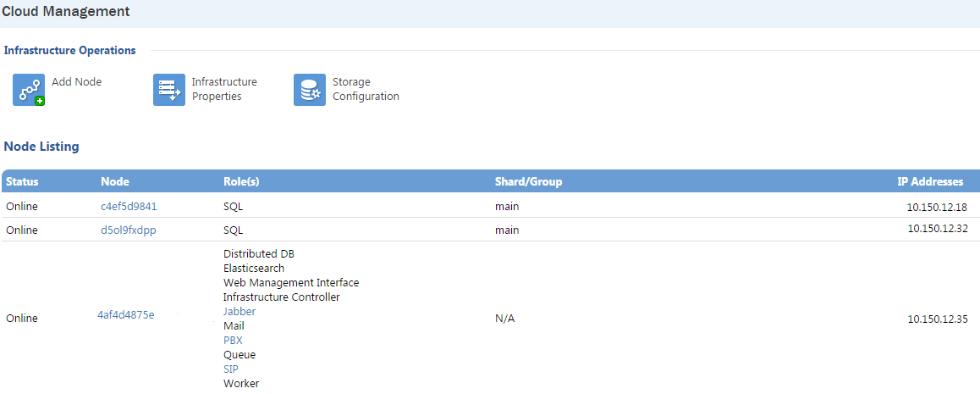Click the Elasticsearch role text

click(254, 269)
